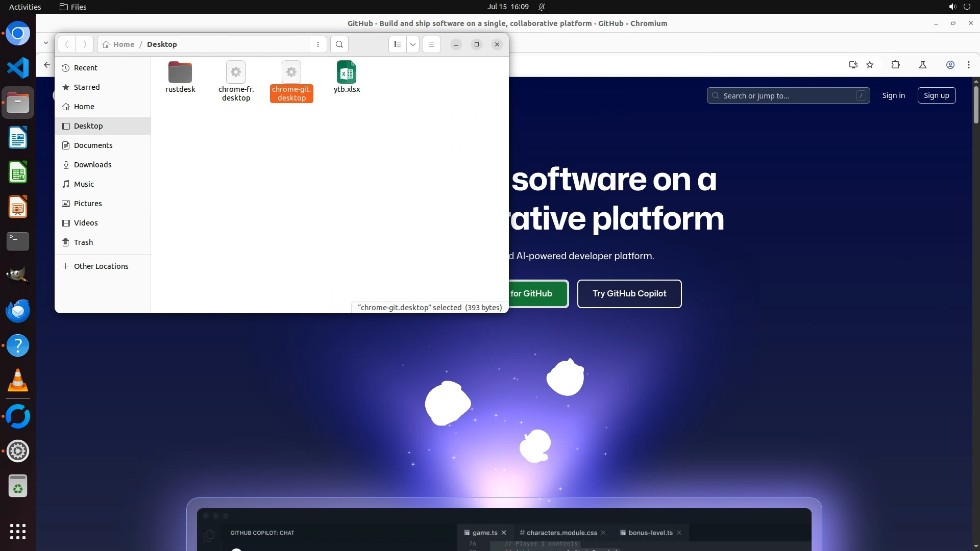980x551 pixels.
Task: Click the search icon in Files toolbar
Action: [339, 44]
